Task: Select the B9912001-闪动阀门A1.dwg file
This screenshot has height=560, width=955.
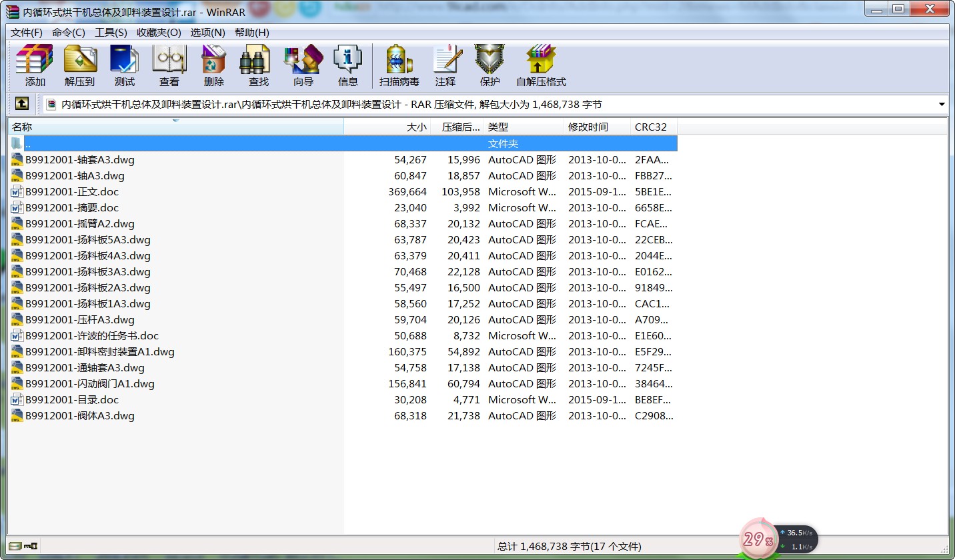Action: [90, 384]
